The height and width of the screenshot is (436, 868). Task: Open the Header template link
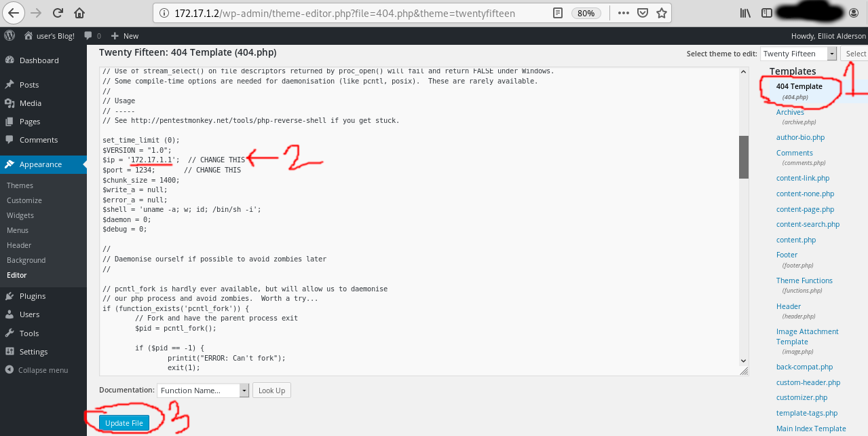point(789,306)
